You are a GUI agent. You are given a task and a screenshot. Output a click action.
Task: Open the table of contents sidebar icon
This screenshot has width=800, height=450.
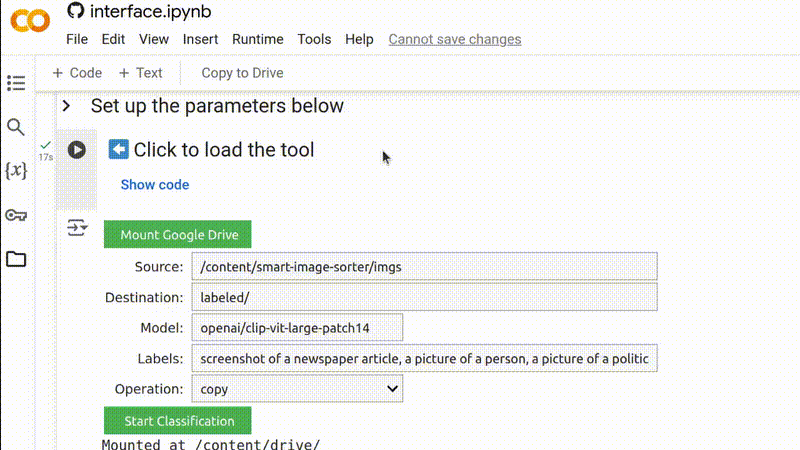coord(16,83)
